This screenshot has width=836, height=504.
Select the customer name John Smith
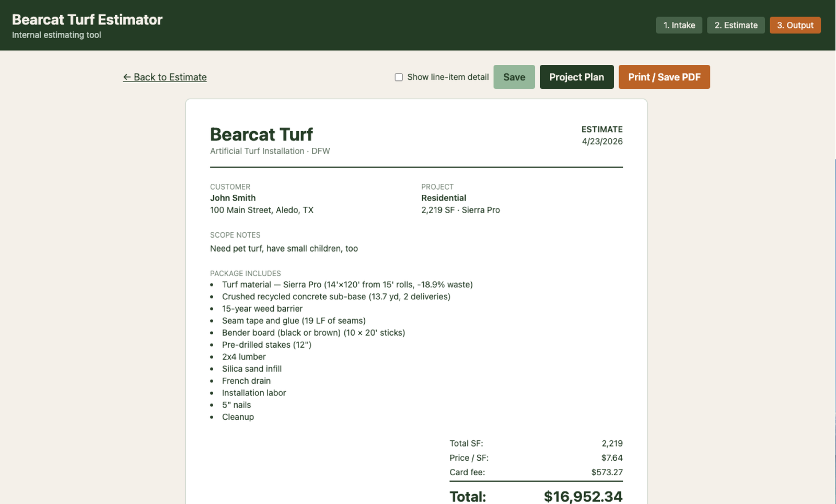point(233,197)
